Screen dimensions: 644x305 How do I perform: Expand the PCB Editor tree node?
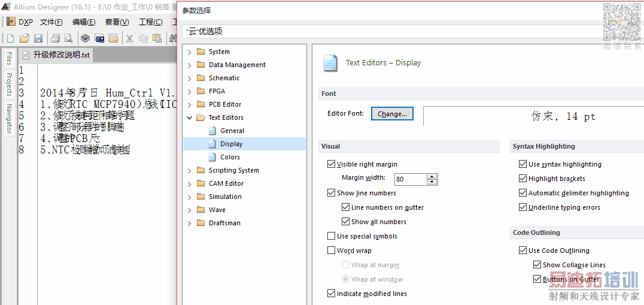(190, 104)
